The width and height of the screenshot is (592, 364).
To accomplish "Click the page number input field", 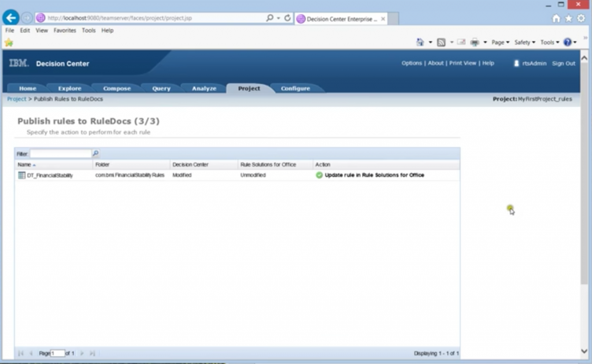I will click(57, 354).
